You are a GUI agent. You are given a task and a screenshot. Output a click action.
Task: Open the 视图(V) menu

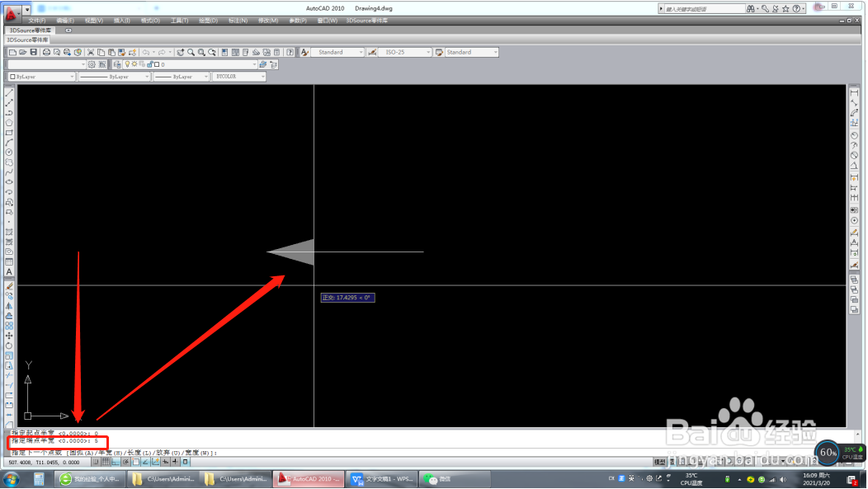coord(93,21)
